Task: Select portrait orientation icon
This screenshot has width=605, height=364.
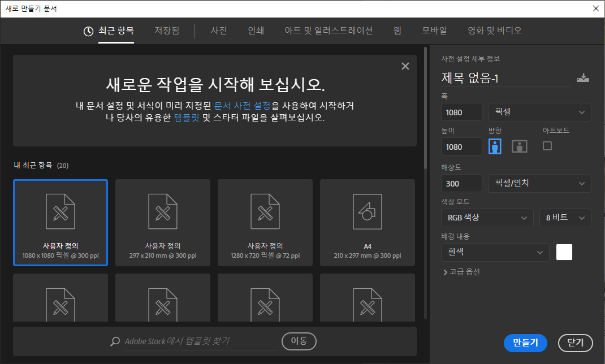Action: click(495, 146)
